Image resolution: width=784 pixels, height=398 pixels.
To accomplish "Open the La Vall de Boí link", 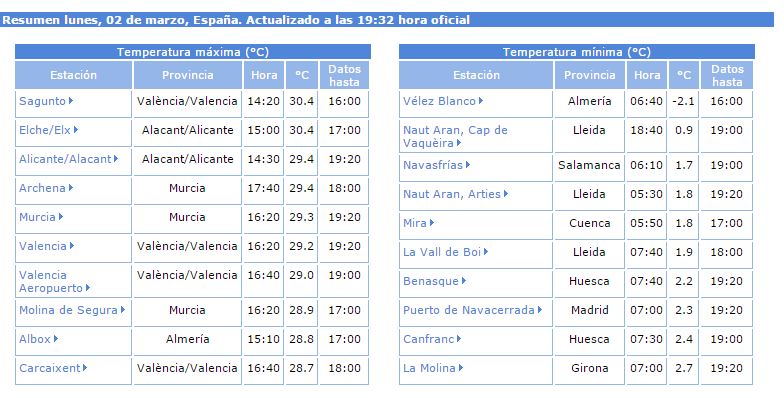I will [442, 252].
